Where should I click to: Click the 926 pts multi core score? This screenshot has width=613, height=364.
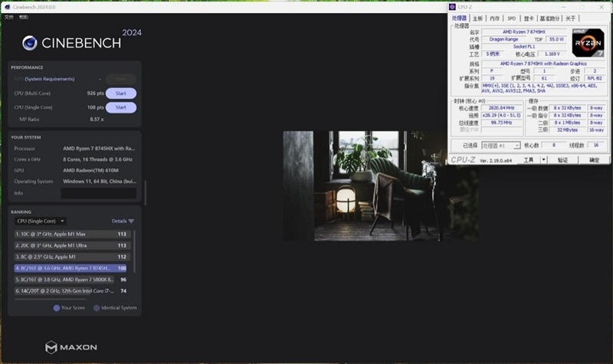95,93
